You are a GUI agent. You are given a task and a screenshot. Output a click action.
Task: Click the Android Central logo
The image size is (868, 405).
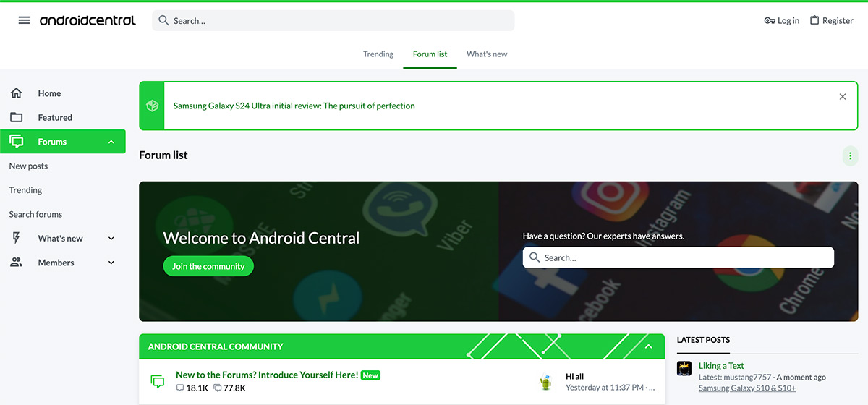coord(88,20)
